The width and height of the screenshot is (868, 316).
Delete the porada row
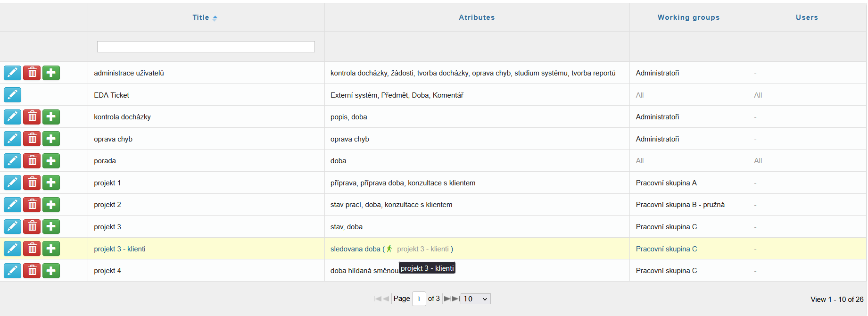(32, 161)
